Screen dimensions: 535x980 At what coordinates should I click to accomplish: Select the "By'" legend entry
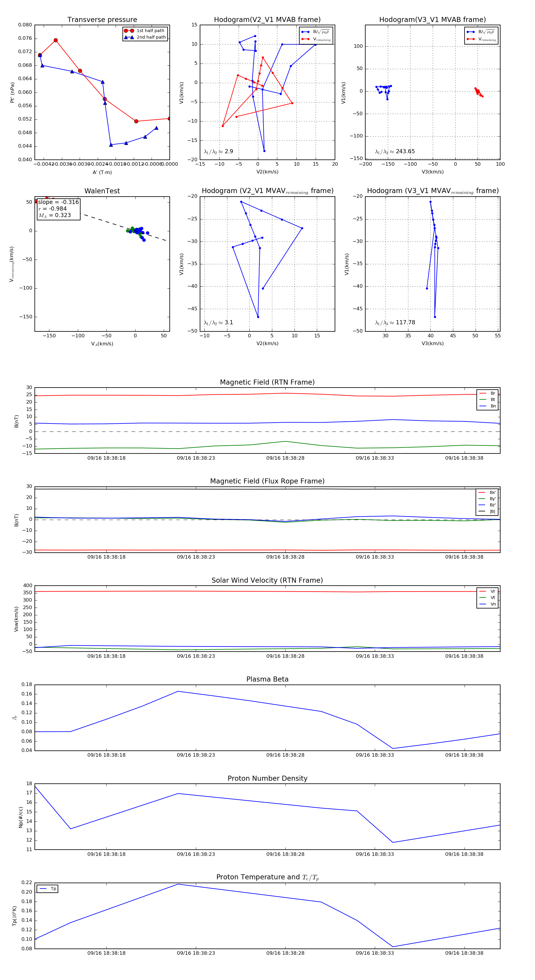point(487,499)
